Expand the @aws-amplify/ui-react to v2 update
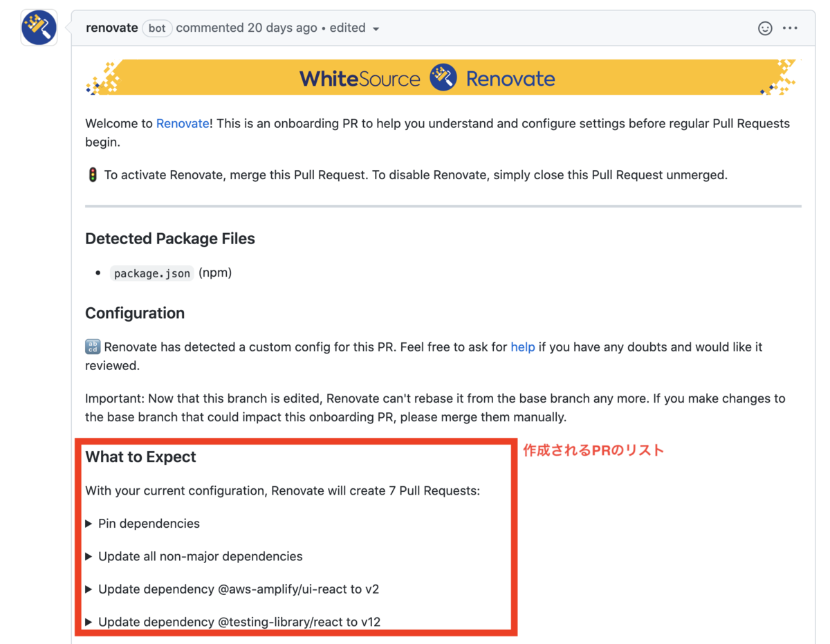The width and height of the screenshot is (830, 644). point(232,589)
